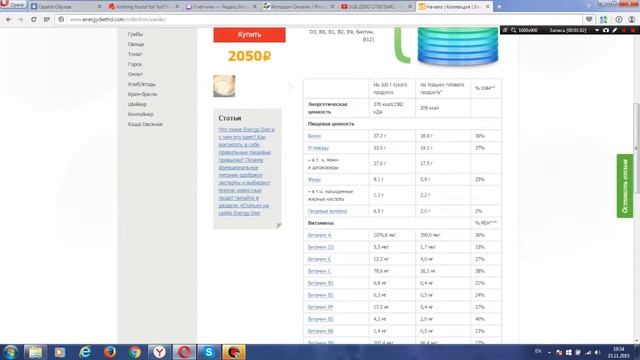Viewport: 640px width, 360px height.
Task: Go forward with the browser forward arrow
Action: (x=21, y=19)
